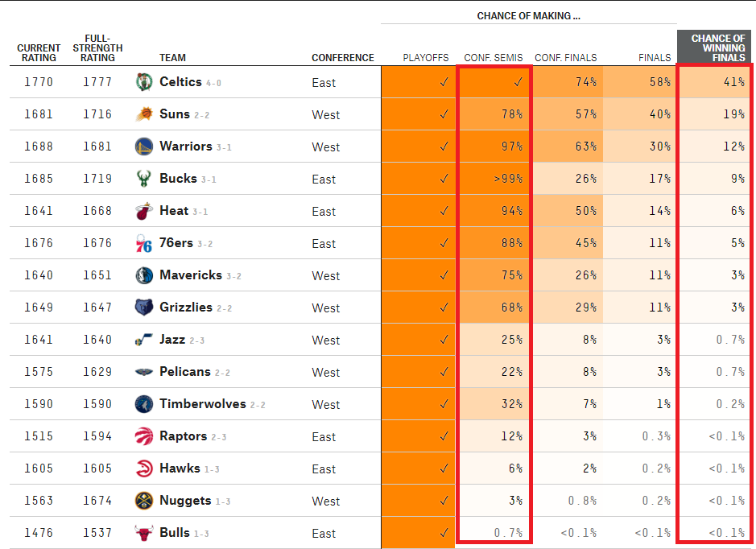Click the Suns team logo

click(143, 114)
